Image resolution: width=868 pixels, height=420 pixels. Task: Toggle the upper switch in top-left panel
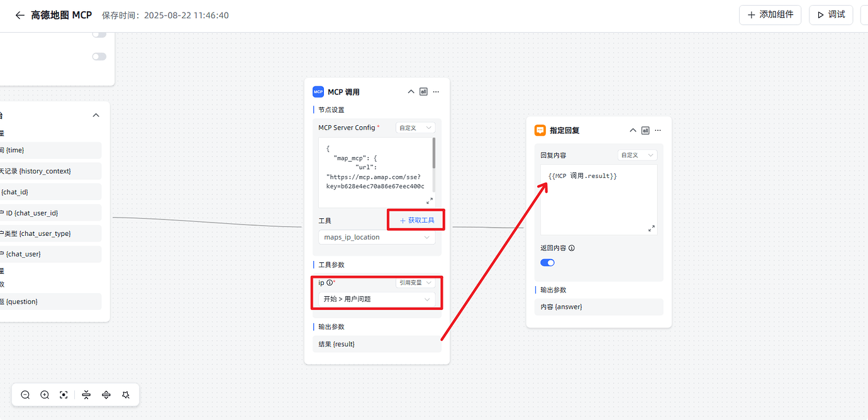(x=99, y=34)
